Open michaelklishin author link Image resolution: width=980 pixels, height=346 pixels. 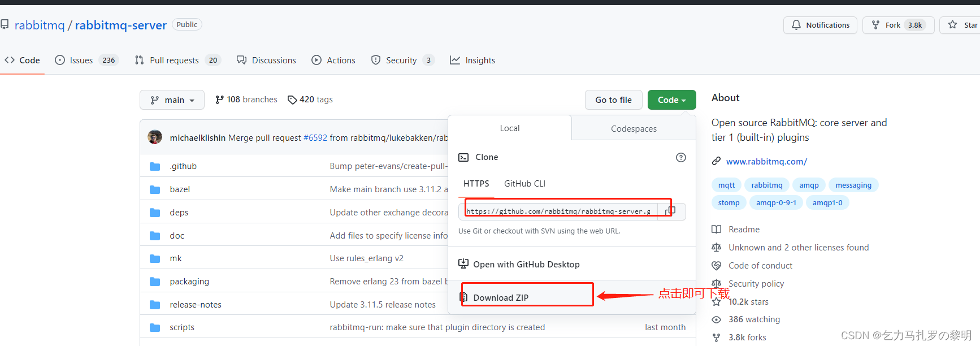[x=198, y=138]
